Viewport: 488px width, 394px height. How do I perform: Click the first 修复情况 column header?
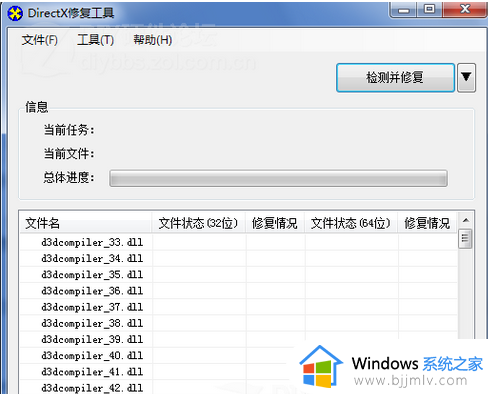coord(275,223)
